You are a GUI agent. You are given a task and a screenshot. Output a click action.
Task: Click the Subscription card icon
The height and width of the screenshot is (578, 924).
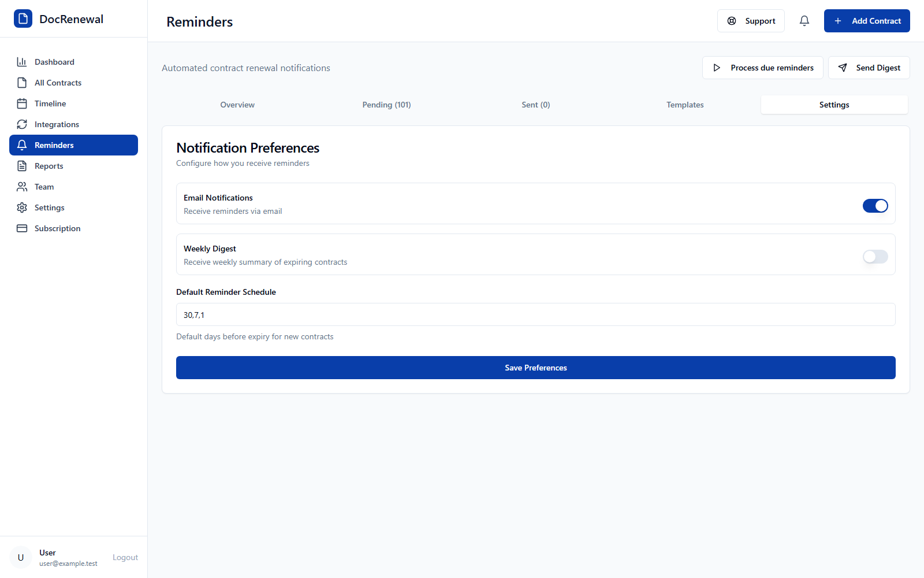(x=22, y=228)
